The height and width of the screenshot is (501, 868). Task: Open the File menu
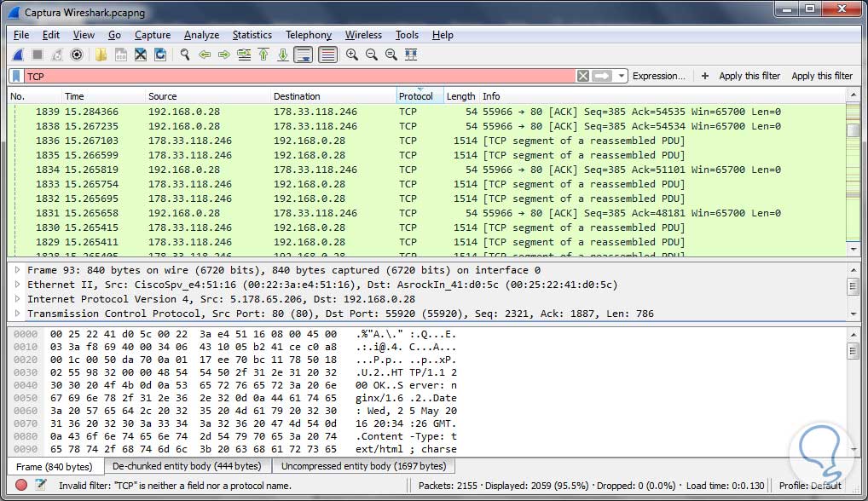(21, 35)
